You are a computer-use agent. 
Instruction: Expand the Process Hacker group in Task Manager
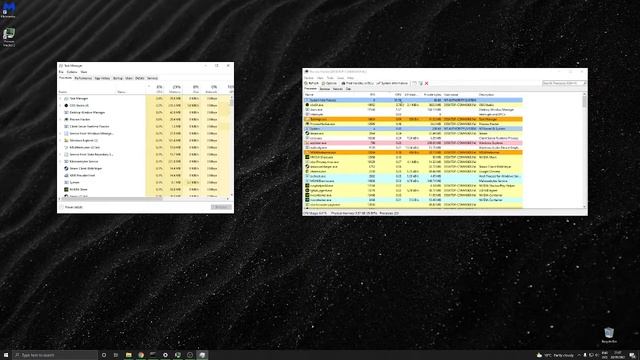pos(61,119)
